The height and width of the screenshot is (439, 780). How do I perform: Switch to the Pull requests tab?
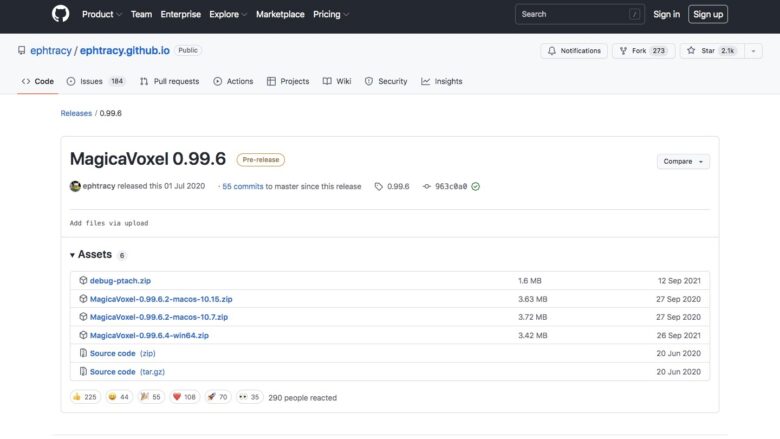click(170, 81)
